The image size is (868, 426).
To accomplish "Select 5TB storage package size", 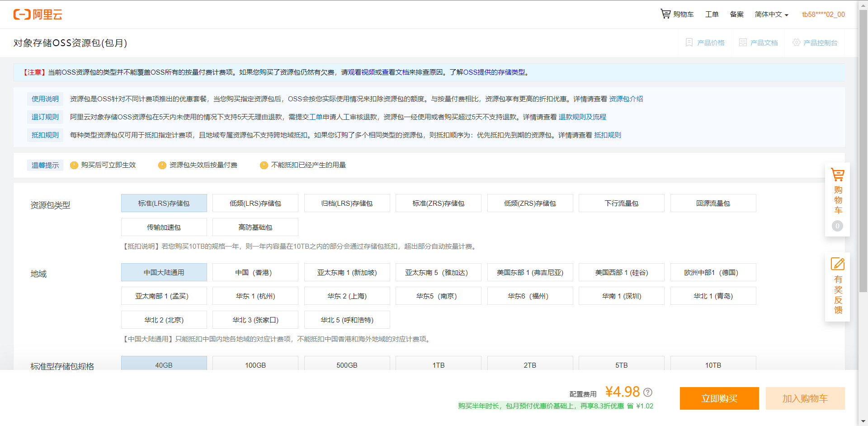I will 622,364.
